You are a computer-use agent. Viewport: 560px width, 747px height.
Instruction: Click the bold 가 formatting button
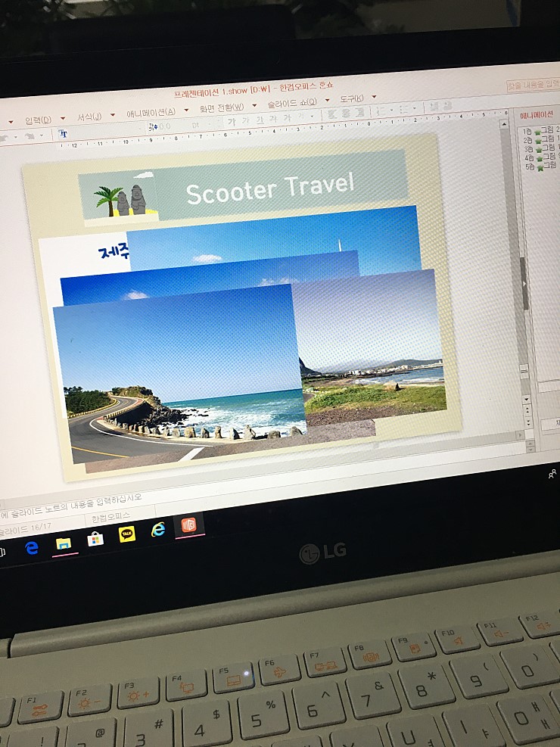[x=232, y=122]
